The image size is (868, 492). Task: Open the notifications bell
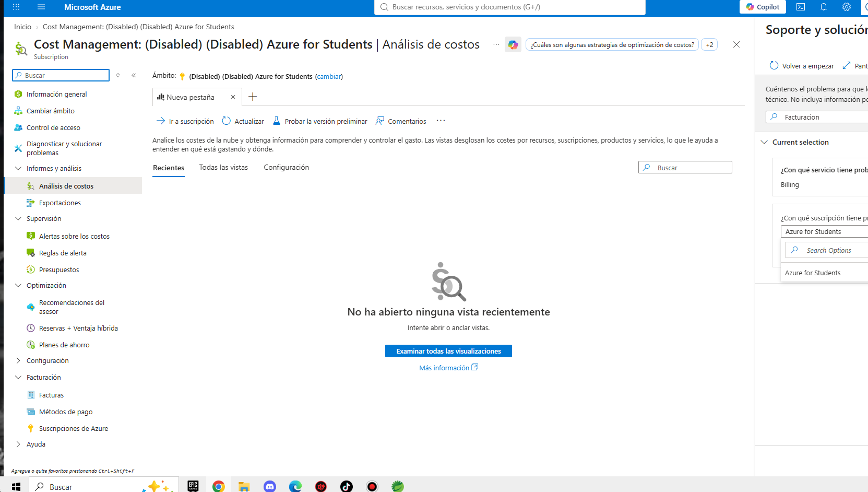coord(824,7)
